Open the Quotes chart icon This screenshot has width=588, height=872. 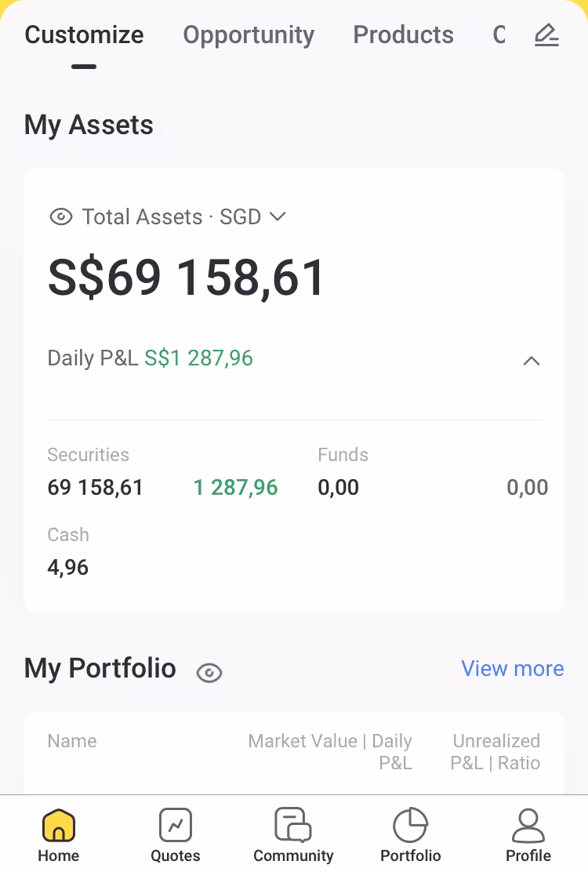pyautogui.click(x=176, y=826)
